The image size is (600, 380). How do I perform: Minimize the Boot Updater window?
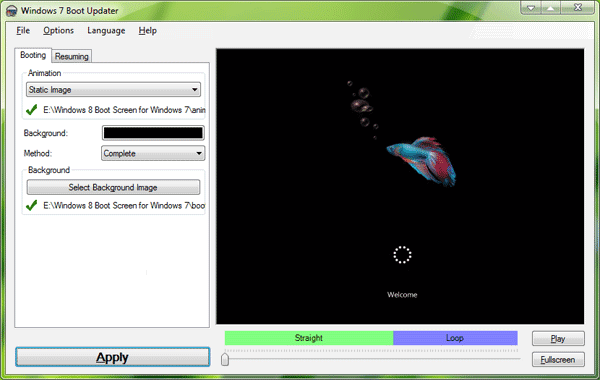pyautogui.click(x=530, y=8)
